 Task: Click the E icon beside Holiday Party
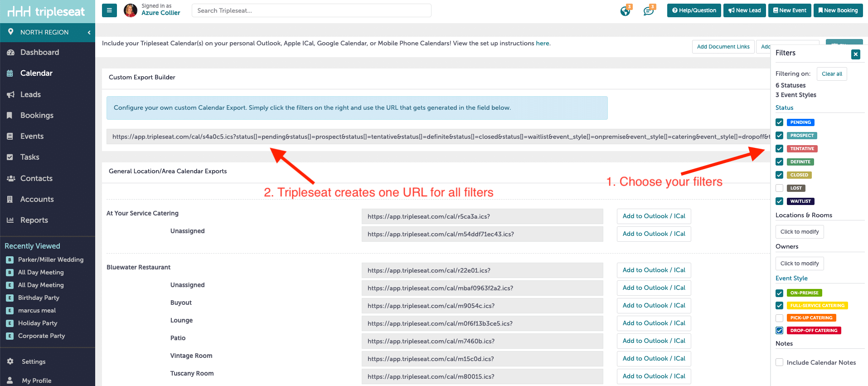pyautogui.click(x=10, y=323)
